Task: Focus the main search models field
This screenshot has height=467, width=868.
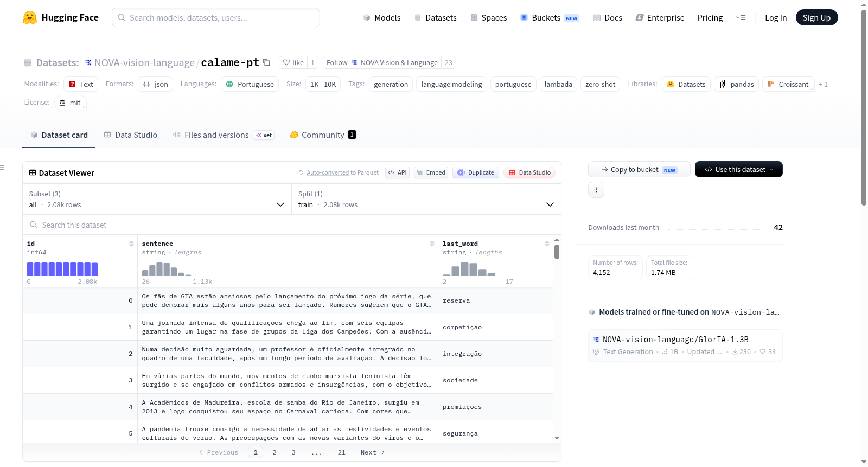Action: [x=216, y=17]
